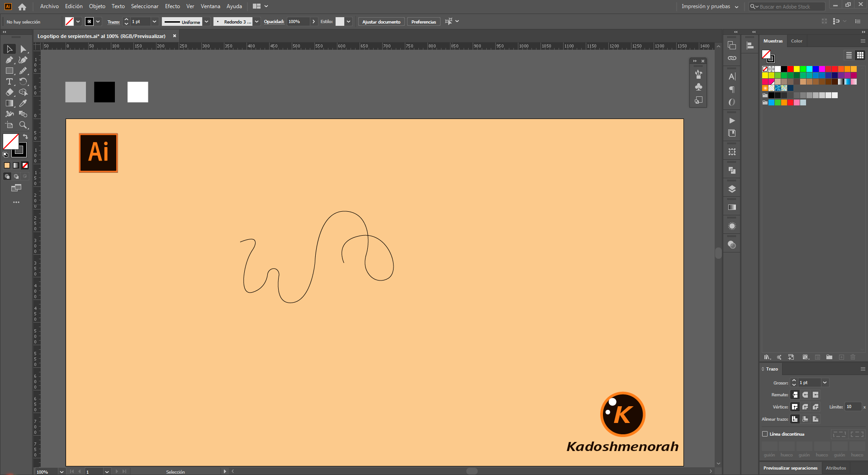This screenshot has height=475, width=868.
Task: Click the Ajustar documento button
Action: (x=381, y=22)
